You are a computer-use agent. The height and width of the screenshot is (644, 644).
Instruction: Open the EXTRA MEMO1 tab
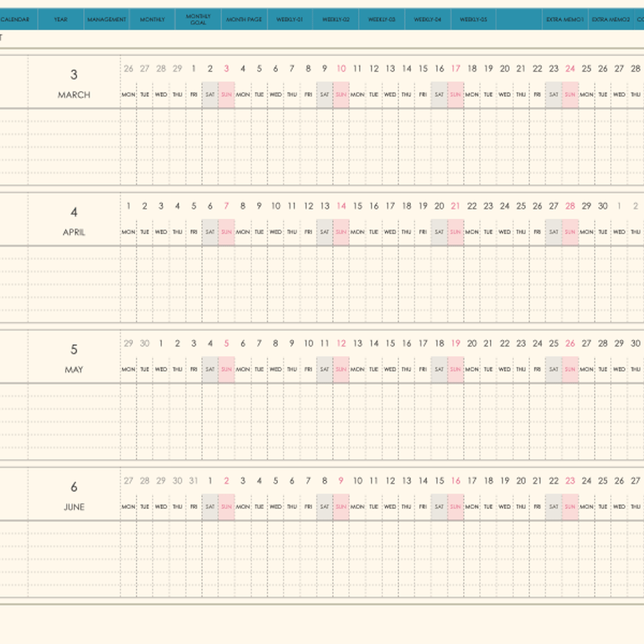(x=565, y=20)
